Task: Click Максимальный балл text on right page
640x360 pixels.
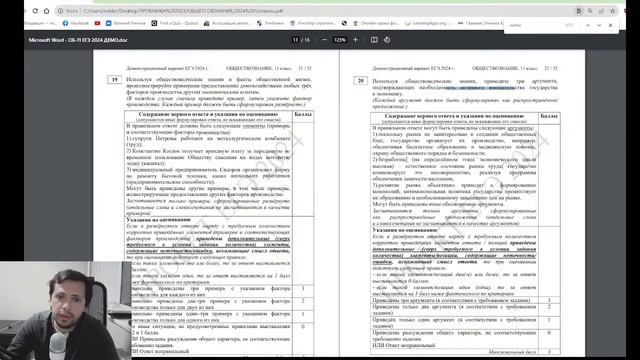Action: [513, 352]
